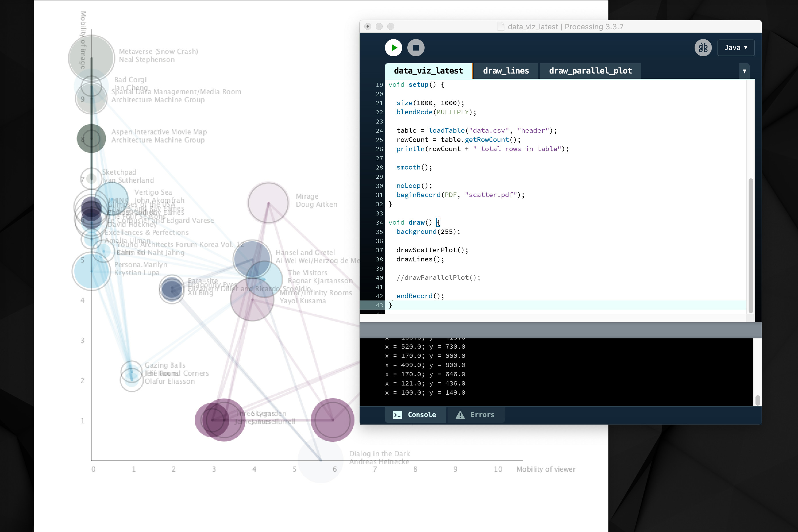Click the background(255); line
The image size is (798, 532).
tap(428, 232)
